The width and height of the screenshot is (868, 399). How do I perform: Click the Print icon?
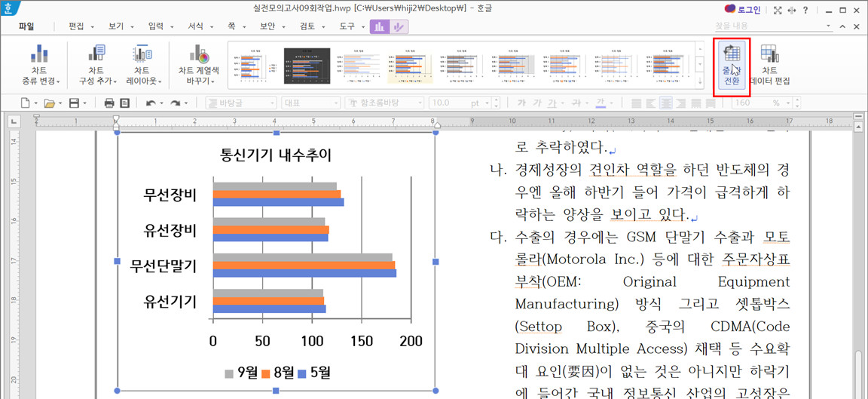point(109,103)
